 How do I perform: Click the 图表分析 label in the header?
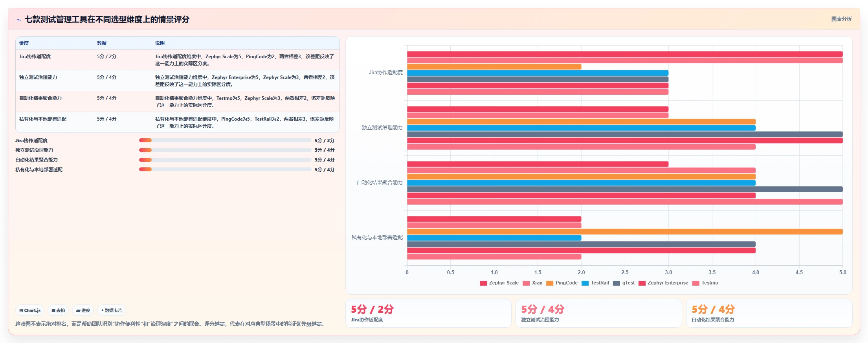841,19
